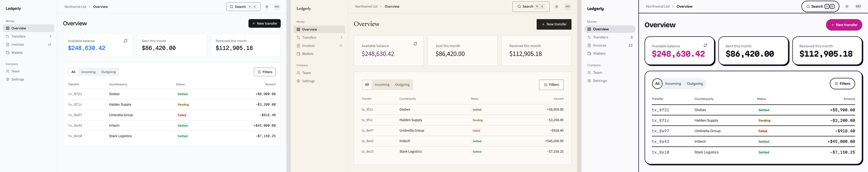Viewport: 868px width, 172px height.
Task: Open rounded Search box in right window
Action: 820,7
